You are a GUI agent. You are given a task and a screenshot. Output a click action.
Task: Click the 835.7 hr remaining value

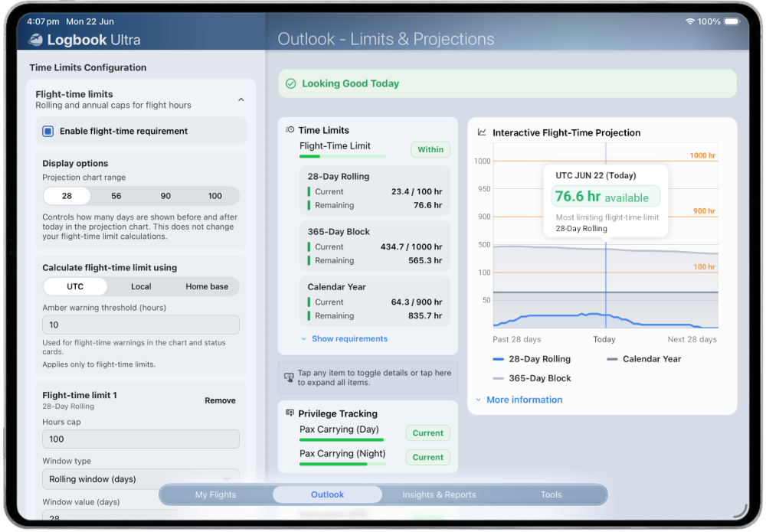click(425, 316)
